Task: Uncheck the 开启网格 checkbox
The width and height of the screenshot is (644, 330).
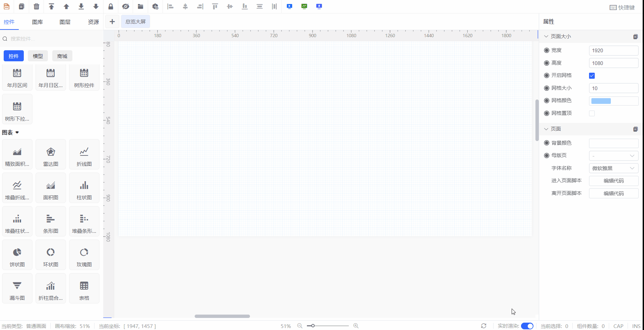Action: click(x=592, y=76)
